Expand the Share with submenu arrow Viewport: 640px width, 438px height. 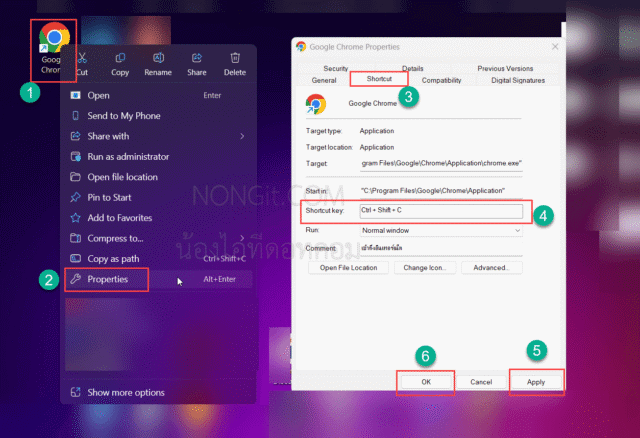(242, 136)
